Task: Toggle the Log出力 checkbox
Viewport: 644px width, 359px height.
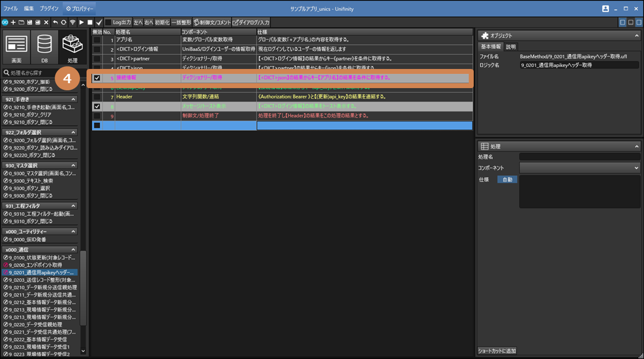Action: [x=108, y=22]
